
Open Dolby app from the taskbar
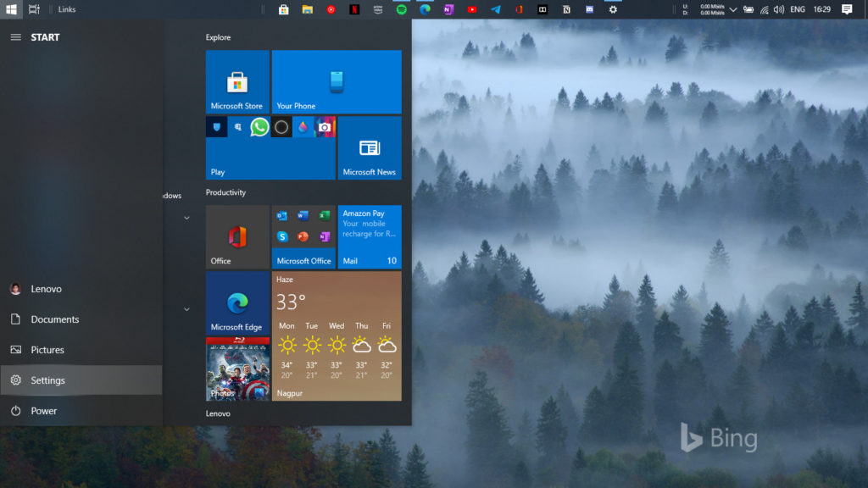coord(542,9)
